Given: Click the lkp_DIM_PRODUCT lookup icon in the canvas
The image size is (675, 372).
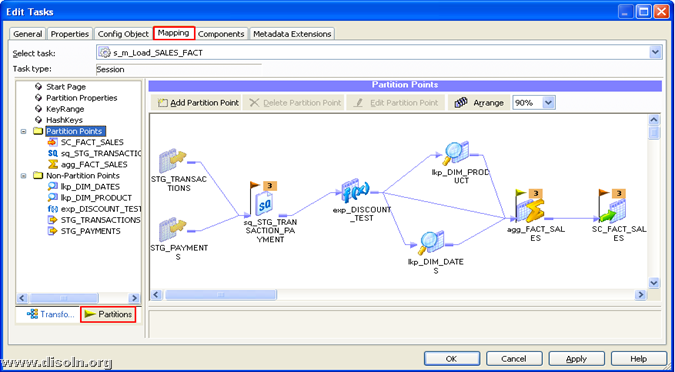Looking at the screenshot, I should 456,154.
